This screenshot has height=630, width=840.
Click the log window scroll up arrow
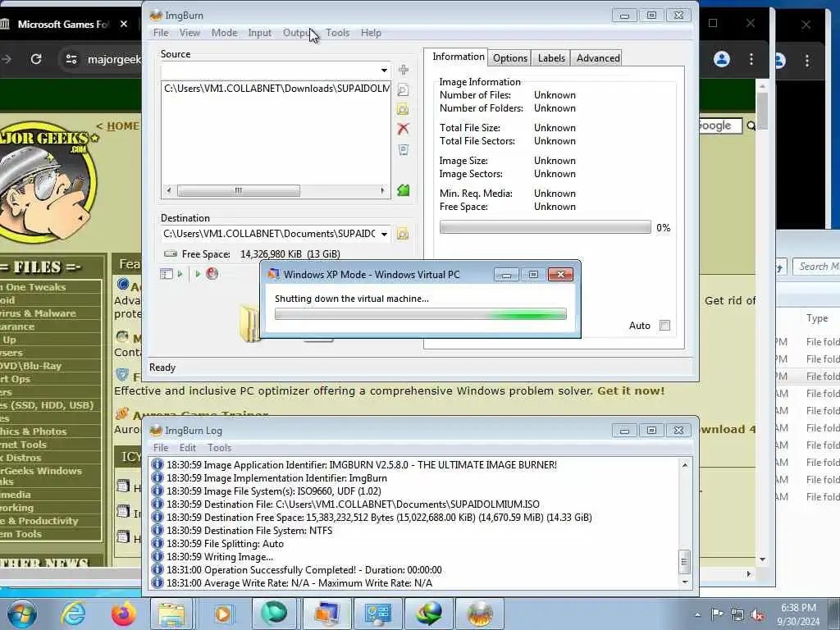[685, 466]
